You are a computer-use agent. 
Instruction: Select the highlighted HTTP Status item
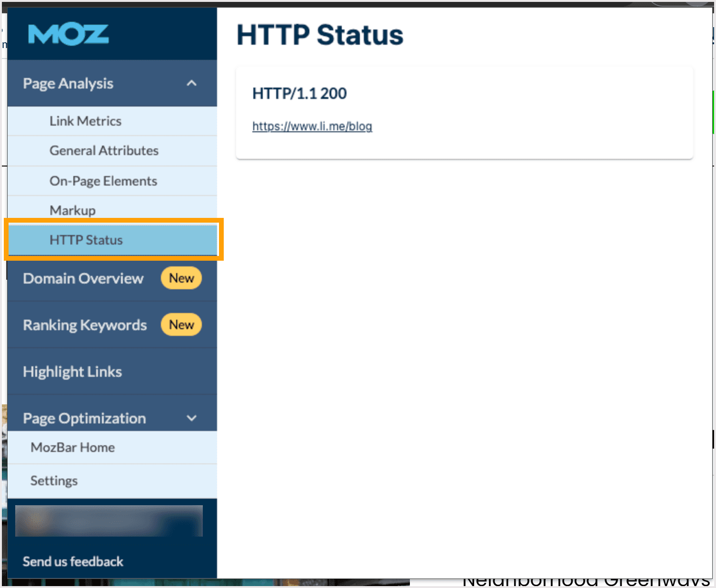tap(86, 240)
